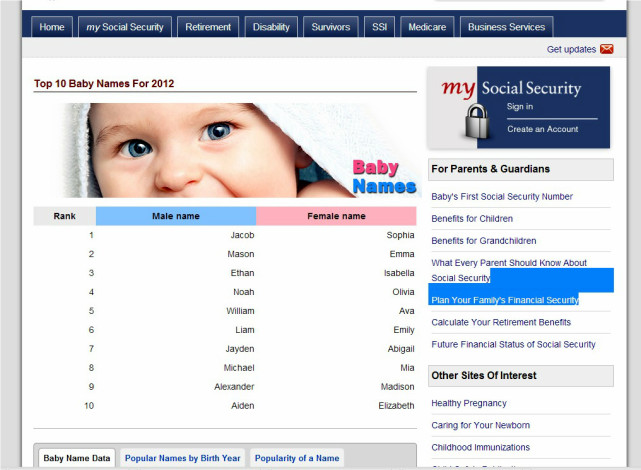Open the my Social Security navigation tab
This screenshot has height=470, width=641.
coord(125,27)
